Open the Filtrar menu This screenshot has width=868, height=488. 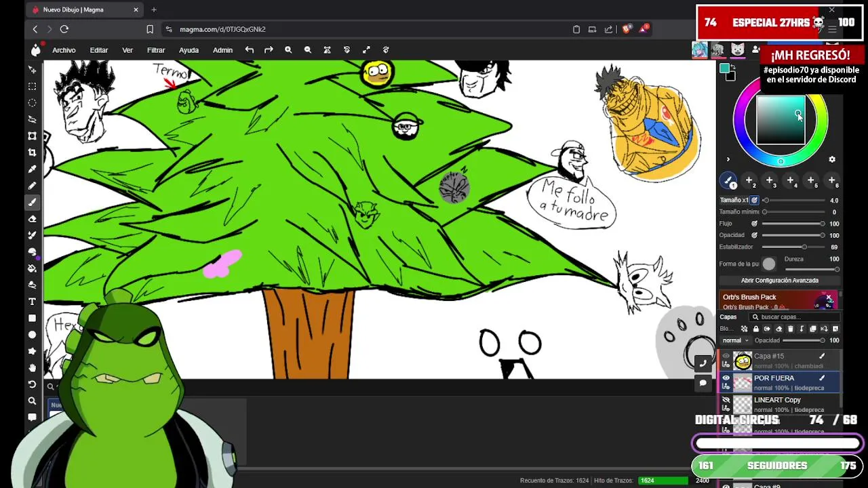pyautogui.click(x=156, y=50)
